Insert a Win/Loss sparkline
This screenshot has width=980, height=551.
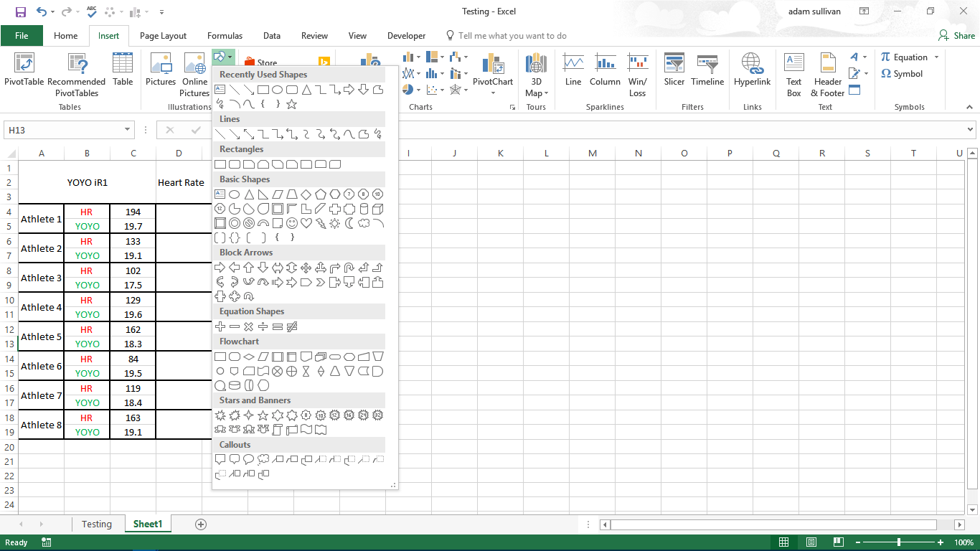(637, 72)
